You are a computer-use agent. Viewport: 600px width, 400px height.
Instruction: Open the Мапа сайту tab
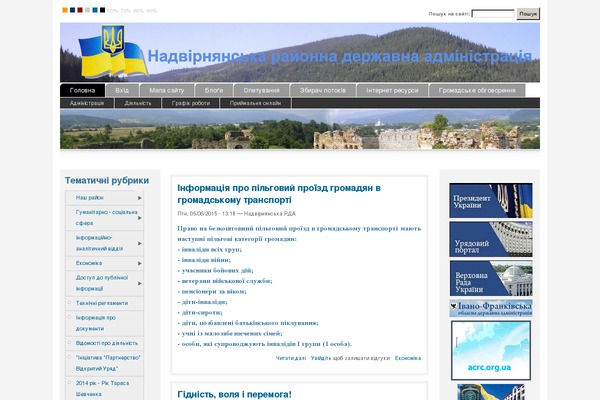[x=166, y=90]
